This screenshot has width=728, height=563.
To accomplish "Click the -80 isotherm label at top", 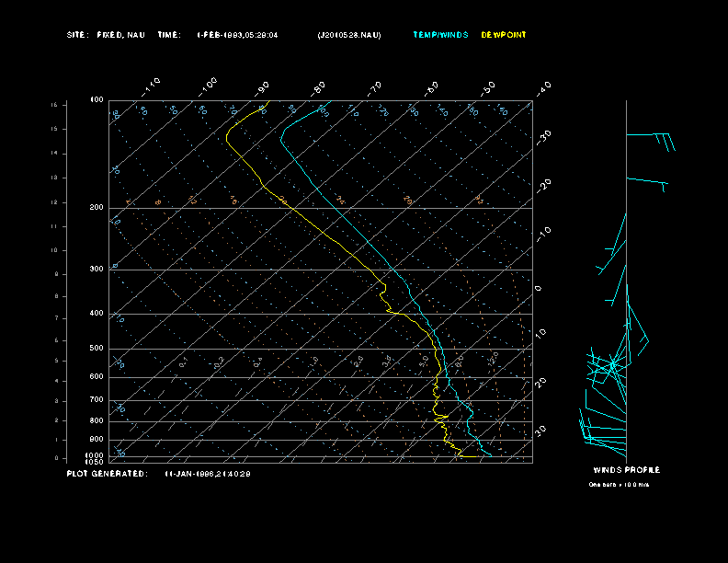I will (x=318, y=88).
